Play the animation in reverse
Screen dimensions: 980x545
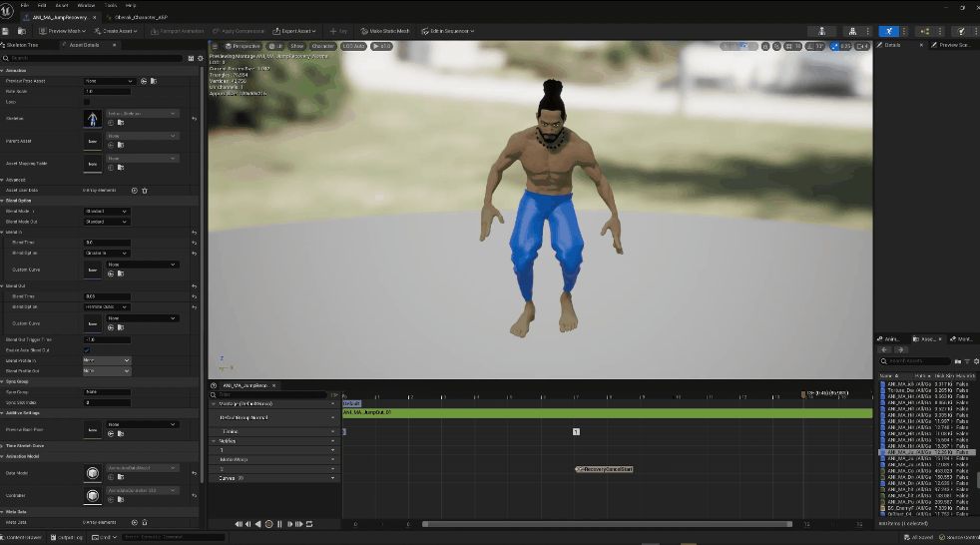(x=258, y=524)
